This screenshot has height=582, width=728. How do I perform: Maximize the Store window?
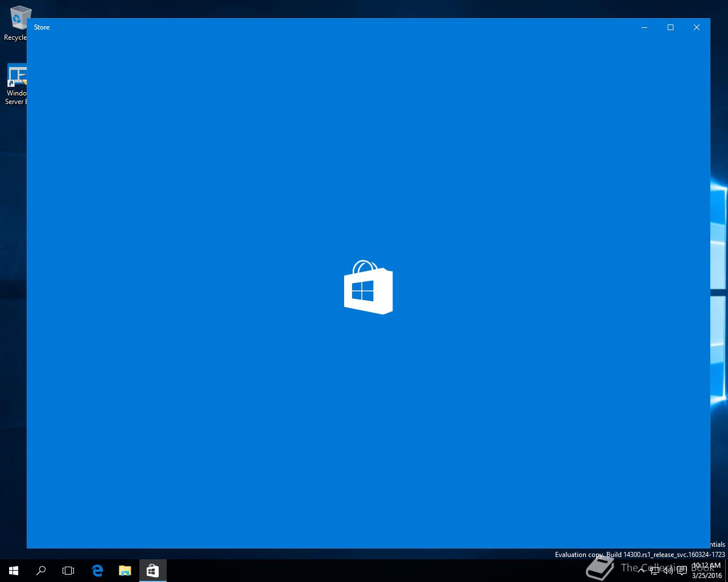[671, 27]
